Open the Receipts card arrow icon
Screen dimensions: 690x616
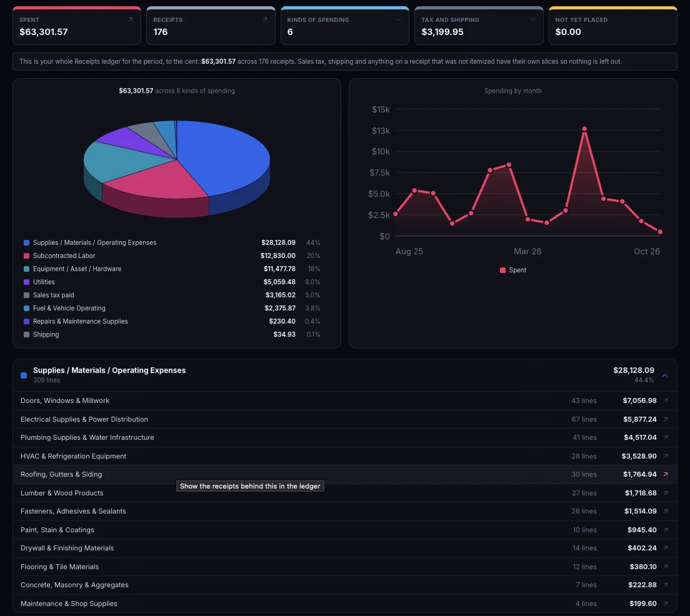tap(264, 20)
